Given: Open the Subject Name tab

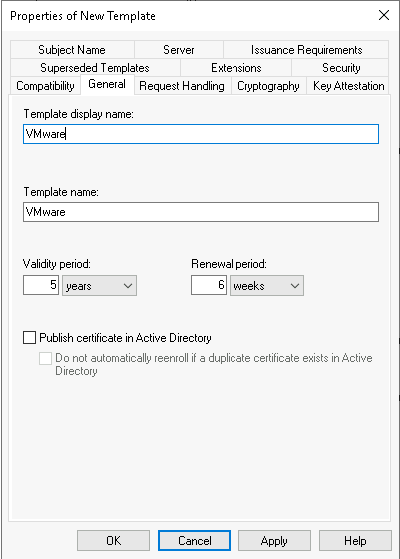Looking at the screenshot, I should click(x=72, y=50).
